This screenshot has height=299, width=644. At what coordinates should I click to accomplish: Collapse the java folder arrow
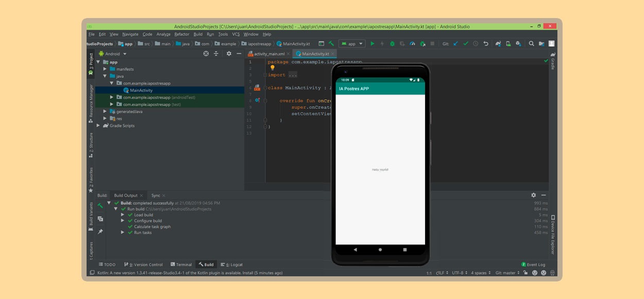point(105,76)
